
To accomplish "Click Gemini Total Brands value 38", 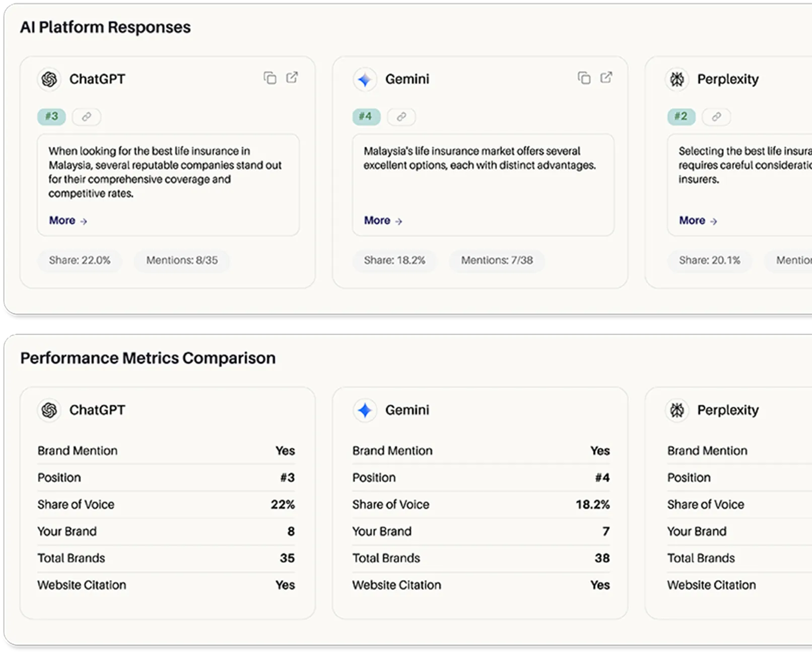I will (x=602, y=558).
